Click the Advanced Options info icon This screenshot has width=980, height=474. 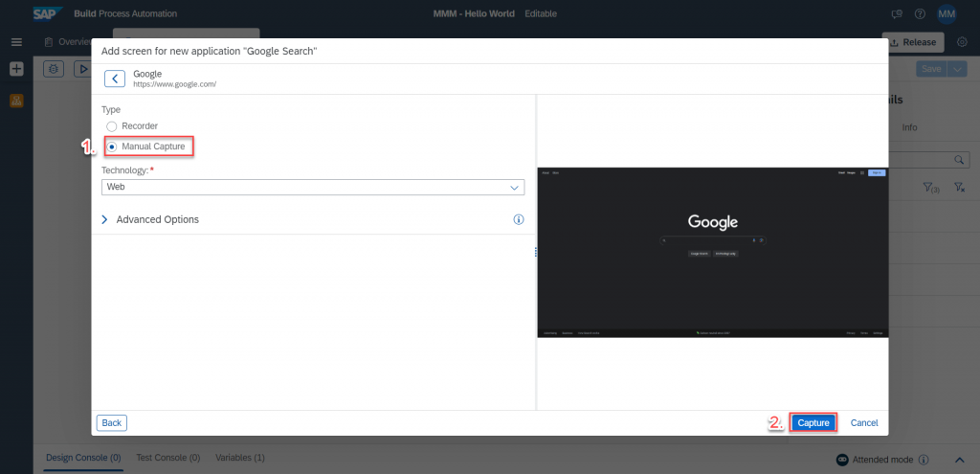pyautogui.click(x=518, y=219)
